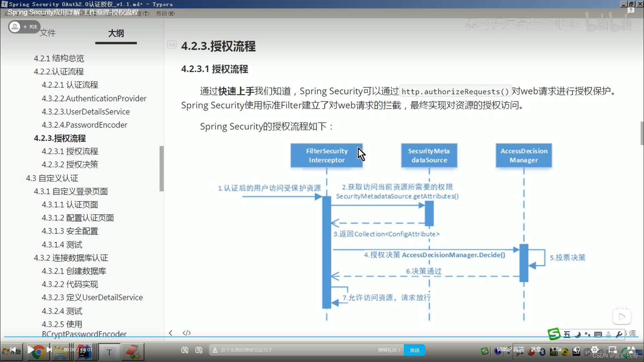644x362 pixels.
Task: Enable picture-in-picture mode
Action: (x=613, y=350)
